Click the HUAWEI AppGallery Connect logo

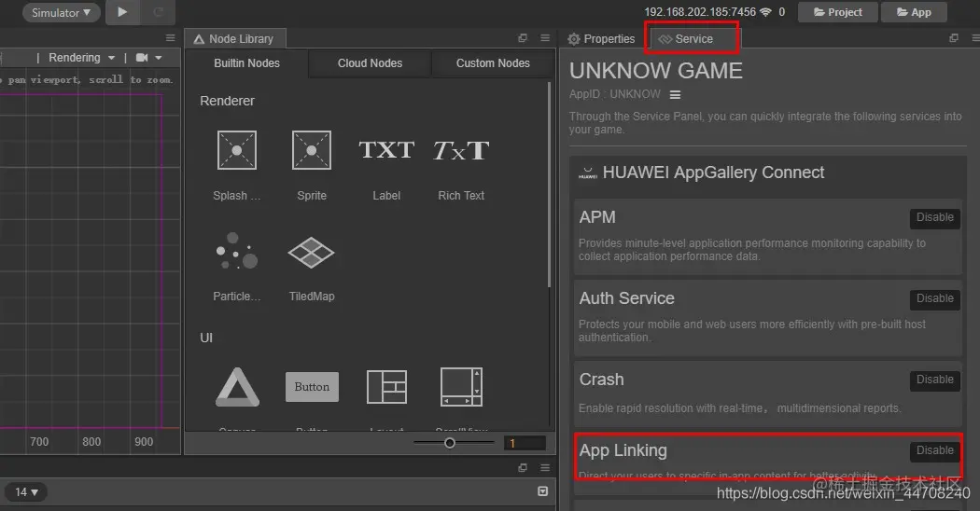coord(587,173)
